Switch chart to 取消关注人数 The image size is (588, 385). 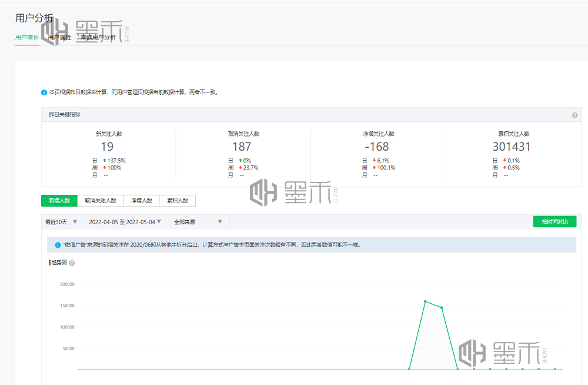point(101,201)
